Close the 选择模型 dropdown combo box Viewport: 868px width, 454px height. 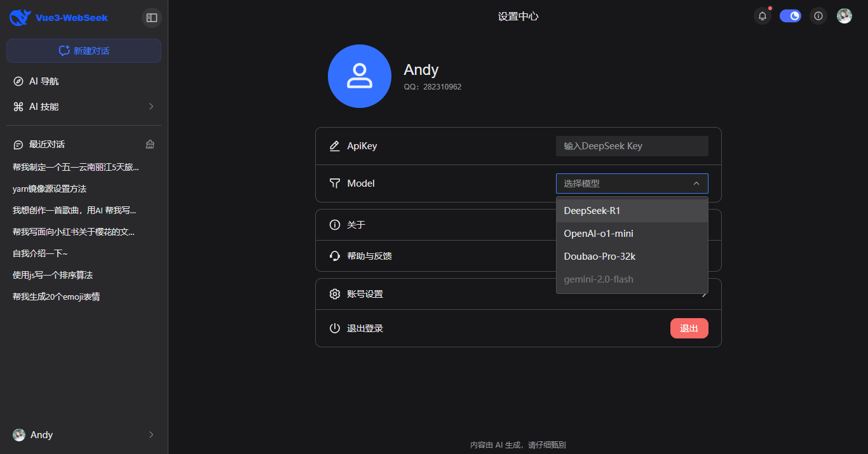[x=632, y=184]
